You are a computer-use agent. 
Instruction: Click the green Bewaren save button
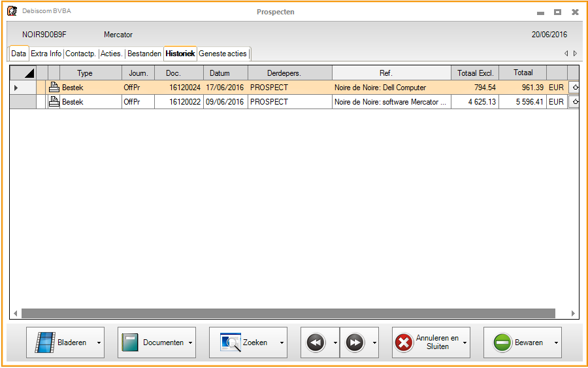coord(518,343)
